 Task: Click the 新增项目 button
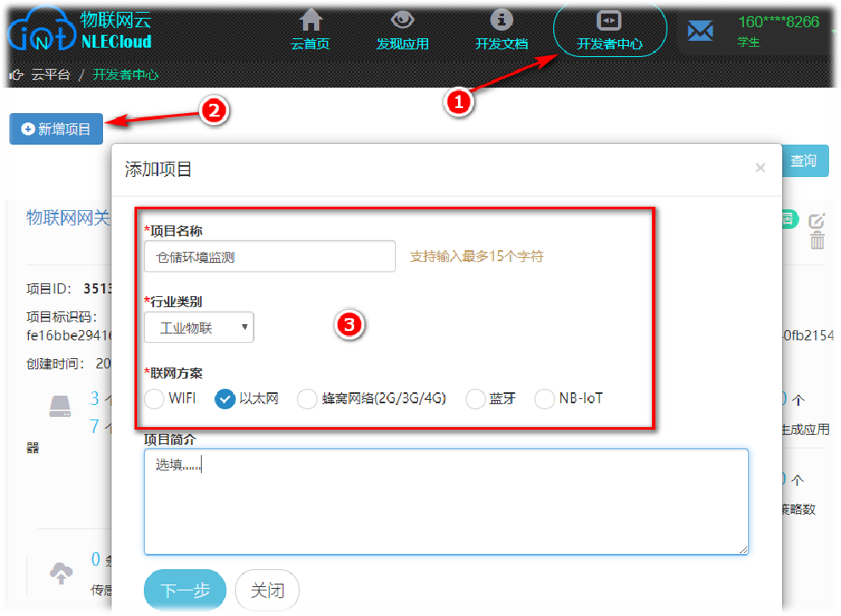point(56,129)
